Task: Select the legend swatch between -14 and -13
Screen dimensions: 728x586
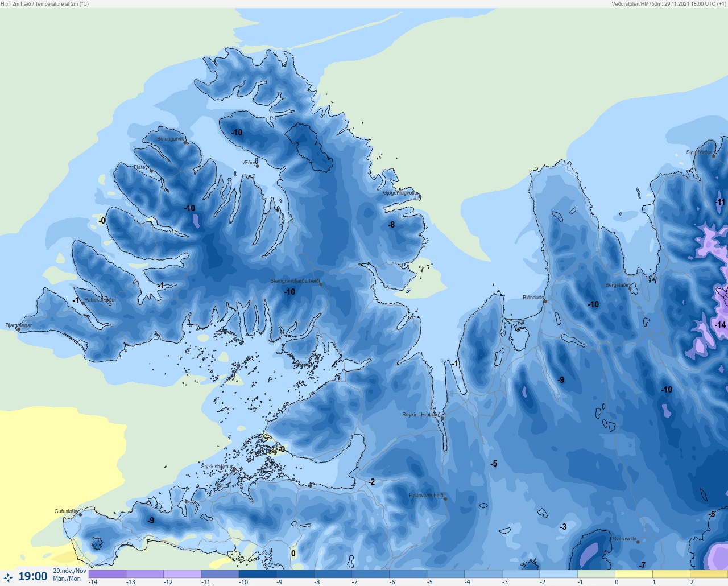Action: pyautogui.click(x=107, y=574)
